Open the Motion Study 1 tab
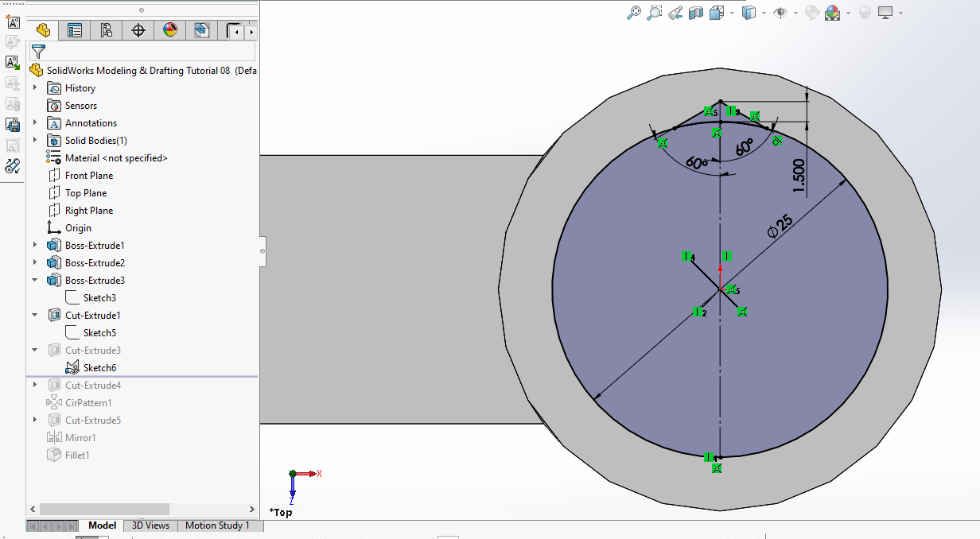980x539 pixels. 217,525
